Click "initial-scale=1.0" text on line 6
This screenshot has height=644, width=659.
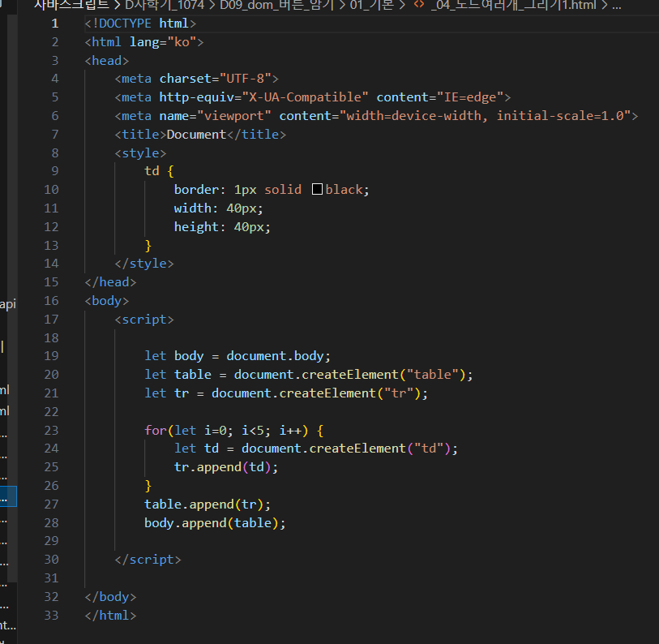point(561,116)
